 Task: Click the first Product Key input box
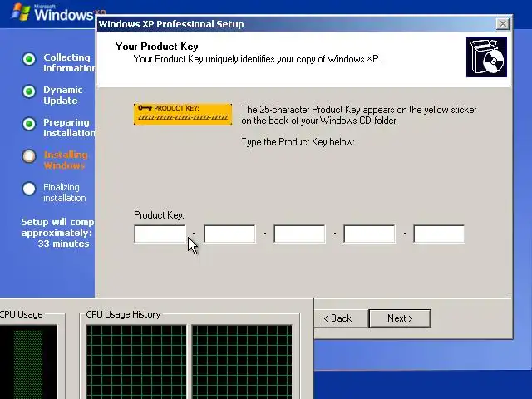click(x=160, y=234)
